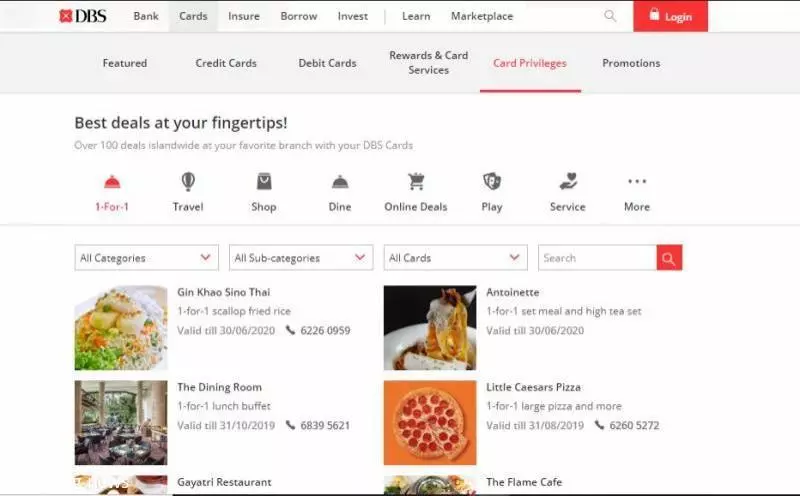
Task: Call The Dining Room phone icon
Action: click(x=290, y=425)
